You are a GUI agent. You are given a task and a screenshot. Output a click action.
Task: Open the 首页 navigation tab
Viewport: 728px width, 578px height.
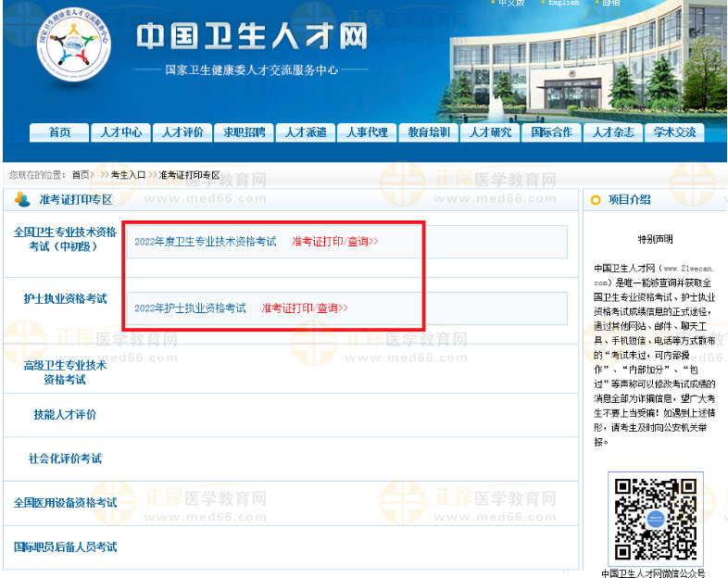click(x=60, y=132)
